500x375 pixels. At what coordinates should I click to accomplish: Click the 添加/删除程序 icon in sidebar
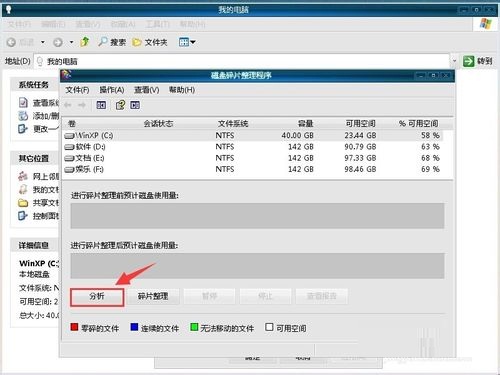[x=23, y=116]
